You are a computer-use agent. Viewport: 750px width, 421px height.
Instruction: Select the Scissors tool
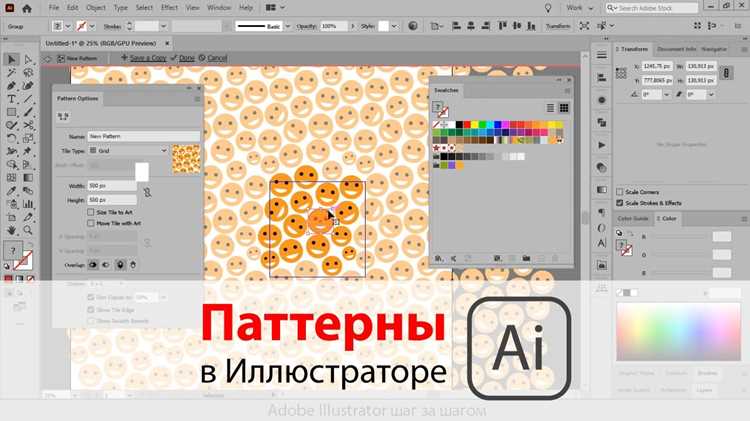28,125
